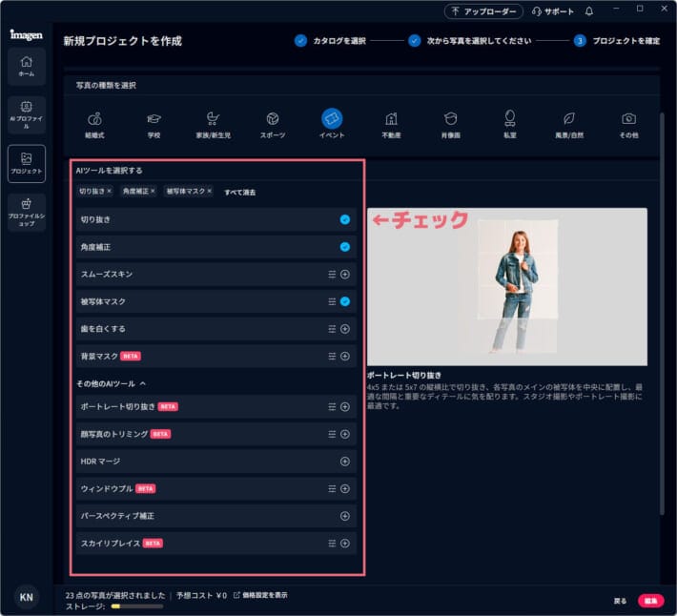Open settings icon for スムーズスキン
The image size is (677, 616).
tap(332, 275)
